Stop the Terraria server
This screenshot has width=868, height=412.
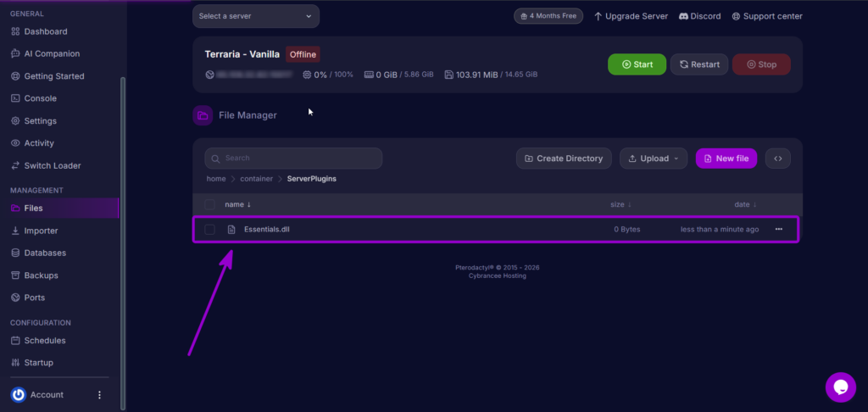761,64
